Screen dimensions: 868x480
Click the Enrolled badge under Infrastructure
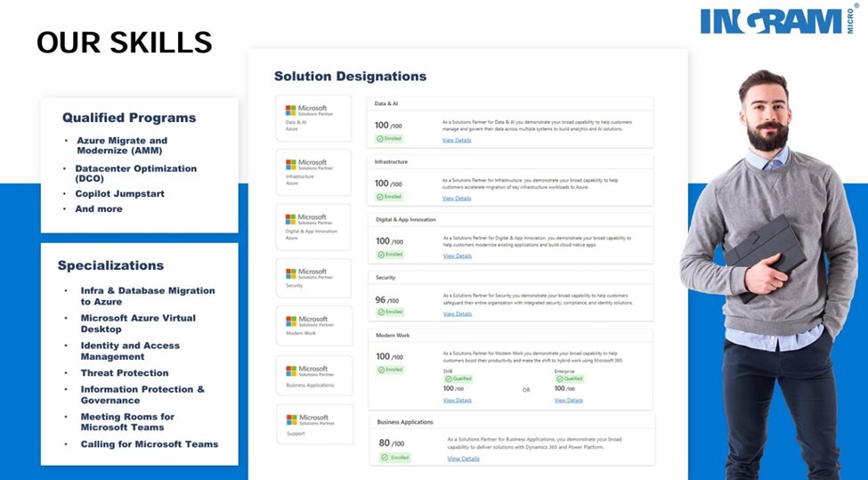[x=389, y=197]
